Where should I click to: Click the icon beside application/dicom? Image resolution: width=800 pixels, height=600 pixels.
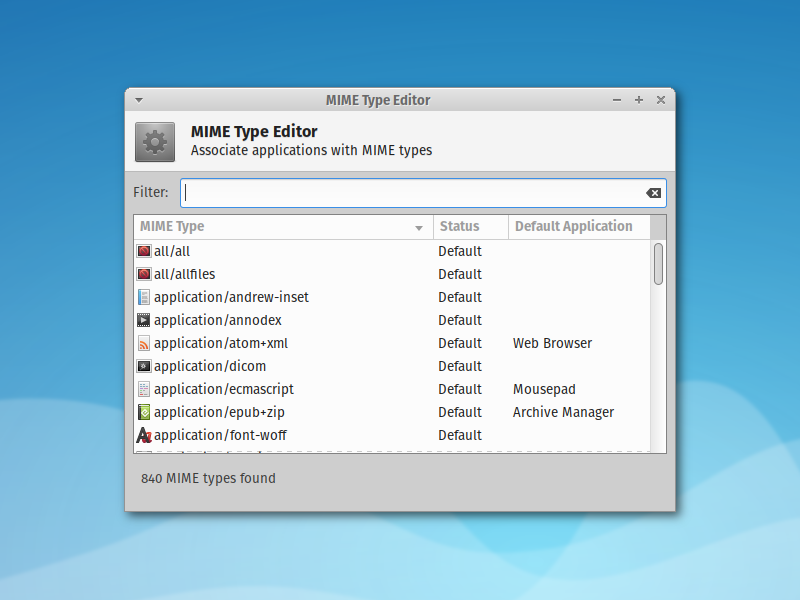[143, 366]
